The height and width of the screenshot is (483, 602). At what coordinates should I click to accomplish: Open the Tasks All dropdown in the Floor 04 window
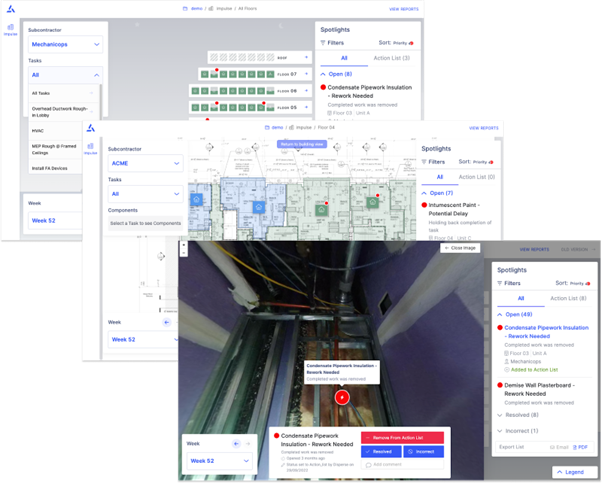point(146,194)
